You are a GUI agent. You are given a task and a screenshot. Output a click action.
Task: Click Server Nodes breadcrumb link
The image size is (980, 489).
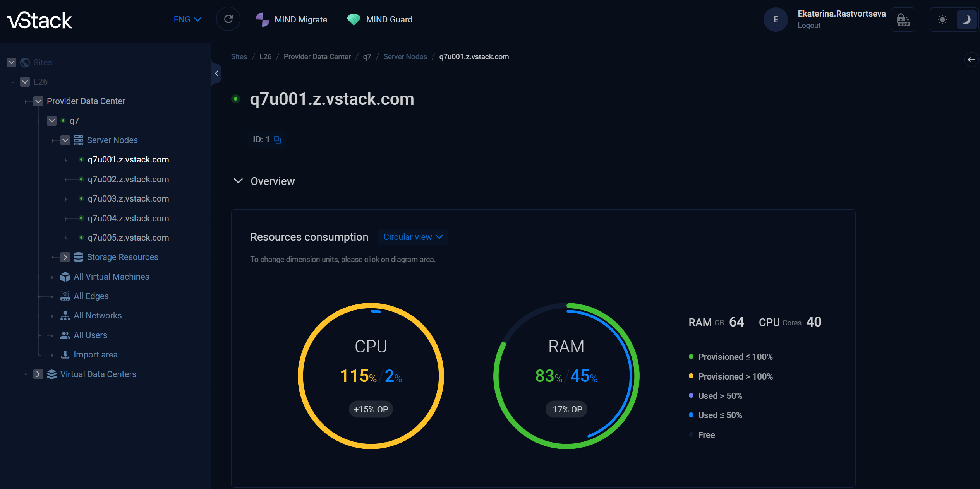405,57
